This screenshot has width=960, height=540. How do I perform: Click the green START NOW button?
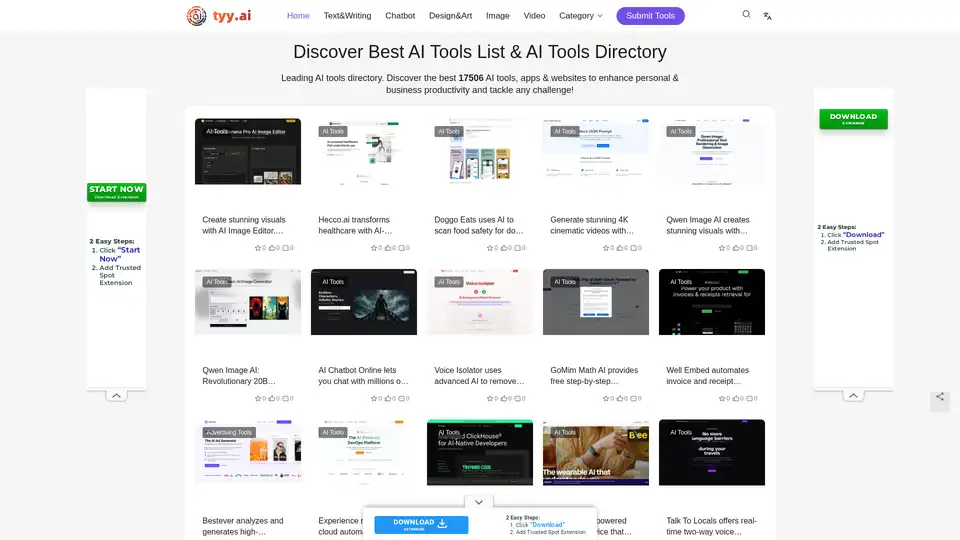point(116,191)
